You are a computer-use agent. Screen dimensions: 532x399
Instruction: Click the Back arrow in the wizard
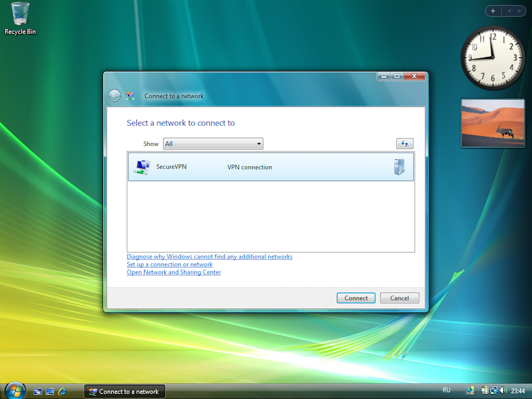tap(114, 96)
